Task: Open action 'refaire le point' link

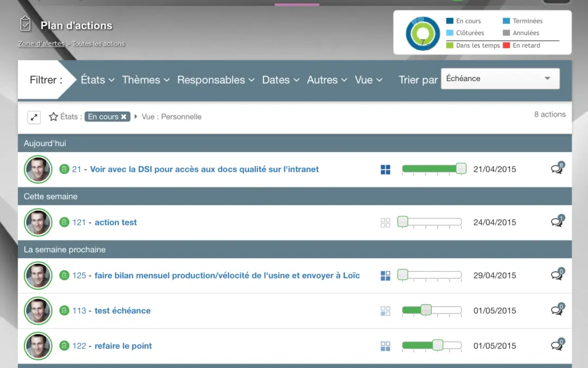Action: [123, 346]
